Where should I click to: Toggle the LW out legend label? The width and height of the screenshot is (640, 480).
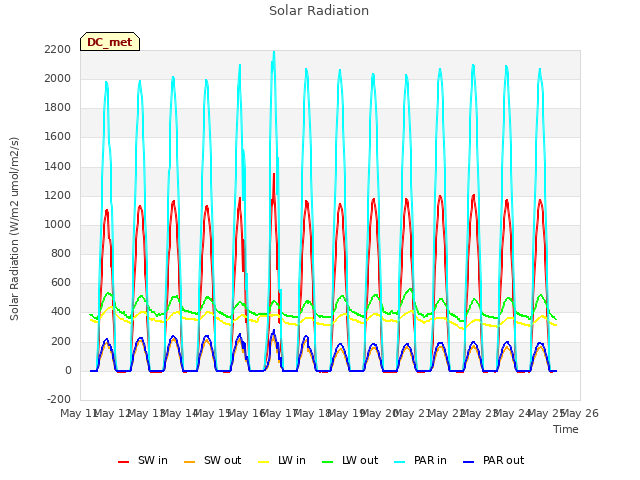360,460
